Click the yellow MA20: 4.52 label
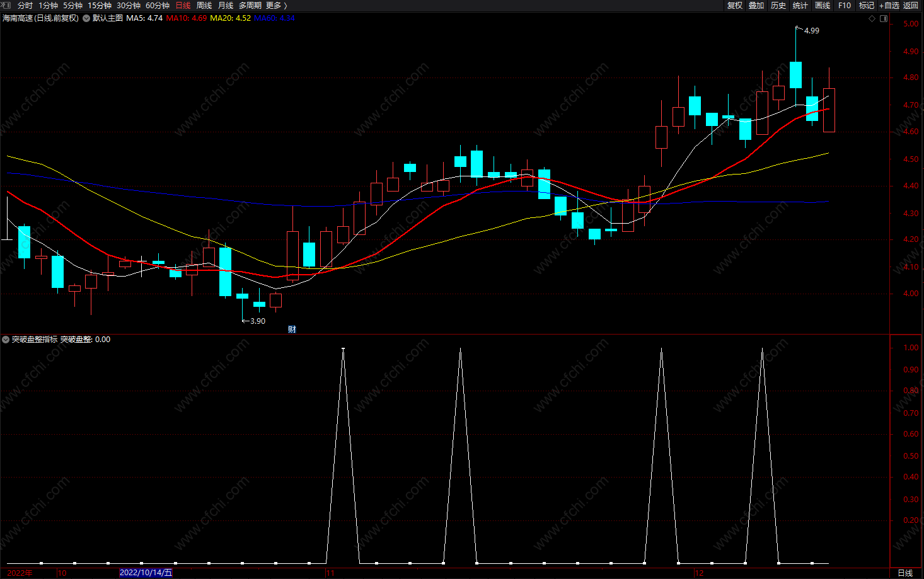The width and height of the screenshot is (924, 579). click(x=231, y=18)
